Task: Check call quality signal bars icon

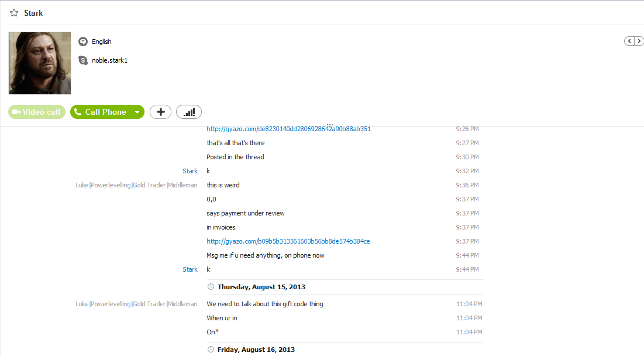Action: (189, 112)
